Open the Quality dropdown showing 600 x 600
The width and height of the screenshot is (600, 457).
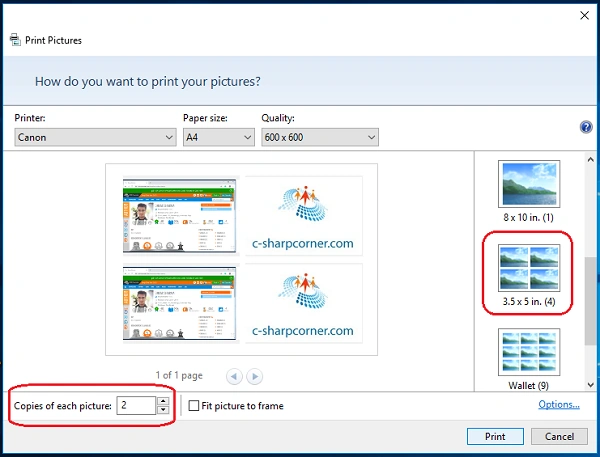click(x=320, y=137)
